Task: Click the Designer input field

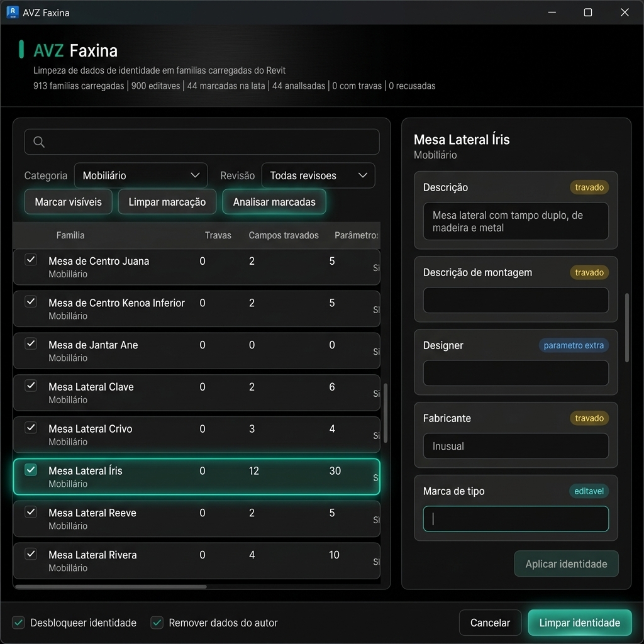Action: [x=516, y=373]
